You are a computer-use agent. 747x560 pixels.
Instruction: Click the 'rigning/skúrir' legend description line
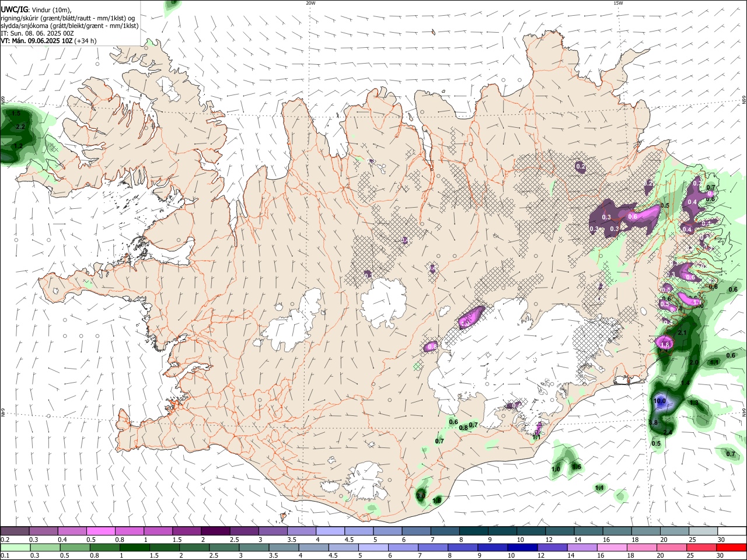69,17
